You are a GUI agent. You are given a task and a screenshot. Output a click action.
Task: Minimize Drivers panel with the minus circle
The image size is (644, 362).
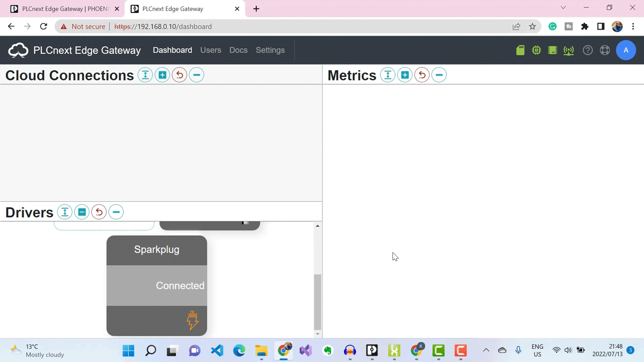(x=116, y=212)
